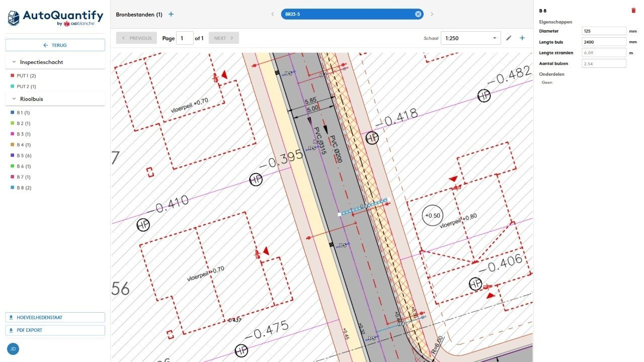Click the TERUG button
644x362 pixels.
[55, 45]
